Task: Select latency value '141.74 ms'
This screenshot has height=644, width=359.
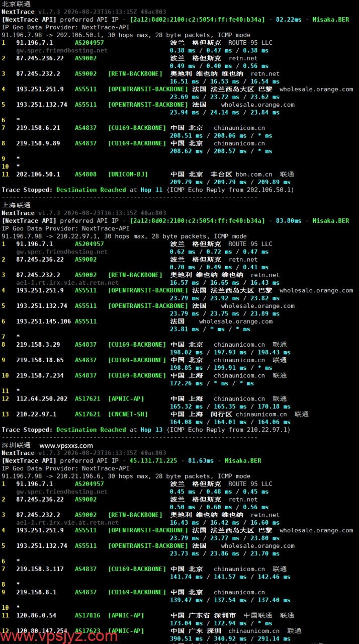Action: [x=187, y=577]
